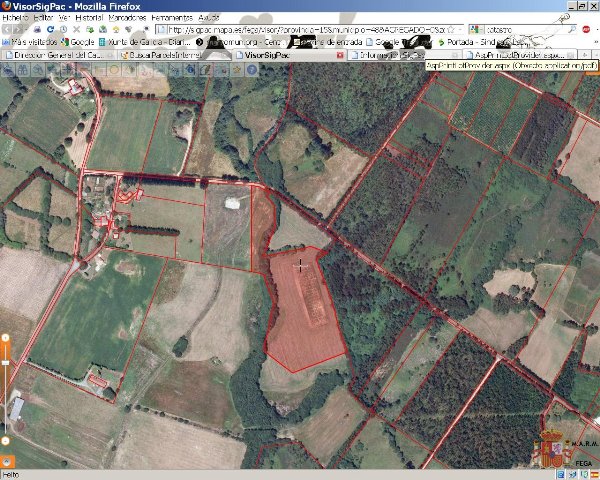This screenshot has height=480, width=600.
Task: Click the red ABP icon in toolbar
Action: (x=586, y=30)
